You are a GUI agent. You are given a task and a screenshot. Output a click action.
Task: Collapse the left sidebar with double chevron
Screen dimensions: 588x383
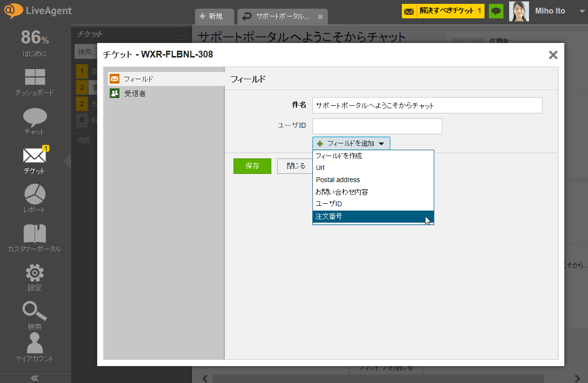(x=35, y=378)
